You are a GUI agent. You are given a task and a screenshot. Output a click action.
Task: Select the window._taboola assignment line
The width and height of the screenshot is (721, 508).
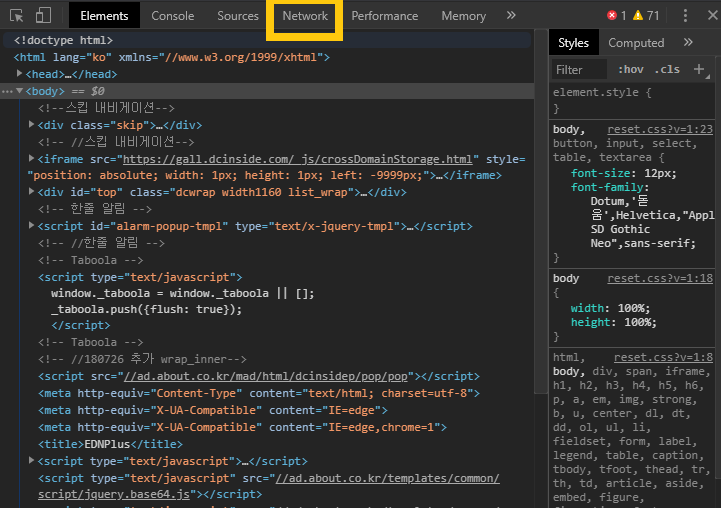pos(183,293)
